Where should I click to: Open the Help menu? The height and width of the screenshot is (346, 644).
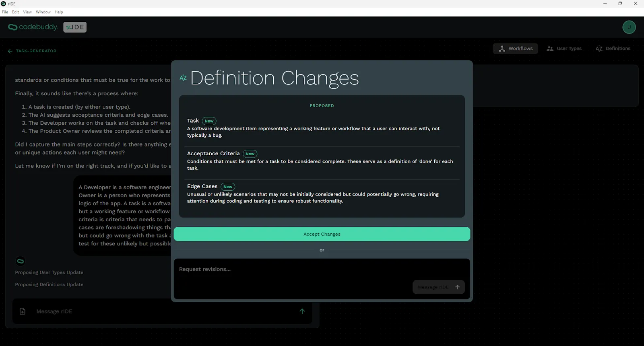[x=59, y=12]
